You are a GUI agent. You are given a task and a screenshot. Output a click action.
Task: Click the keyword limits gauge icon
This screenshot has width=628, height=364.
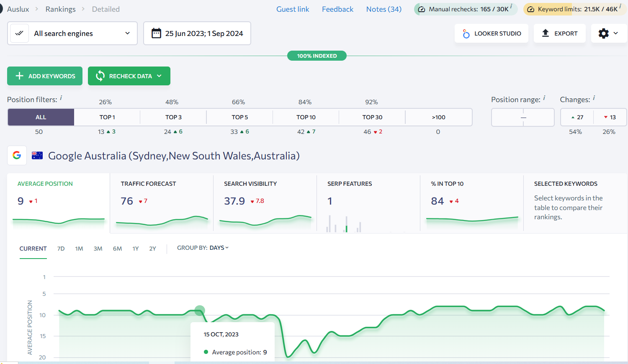click(530, 9)
